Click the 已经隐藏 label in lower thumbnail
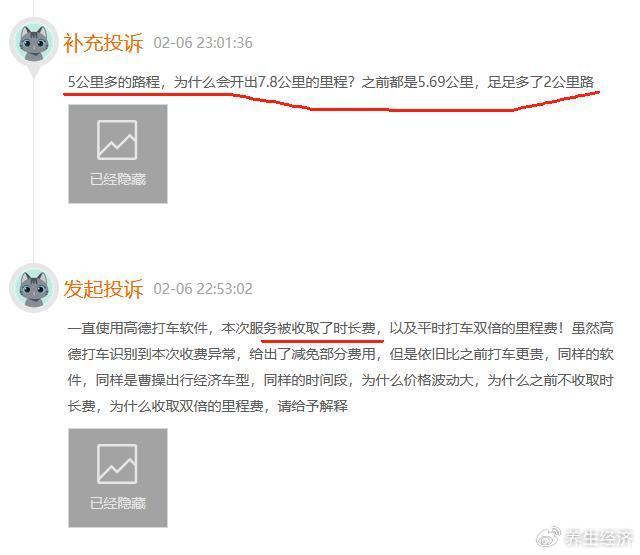 click(118, 503)
